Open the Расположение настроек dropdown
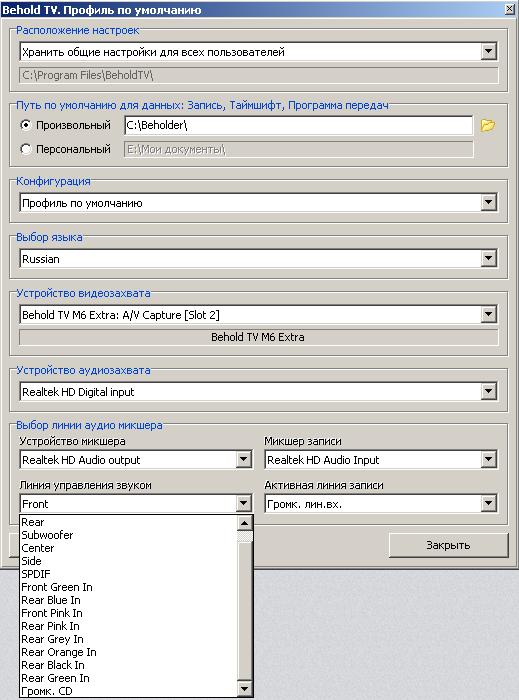Viewport: 519px width, 700px height. [489, 52]
